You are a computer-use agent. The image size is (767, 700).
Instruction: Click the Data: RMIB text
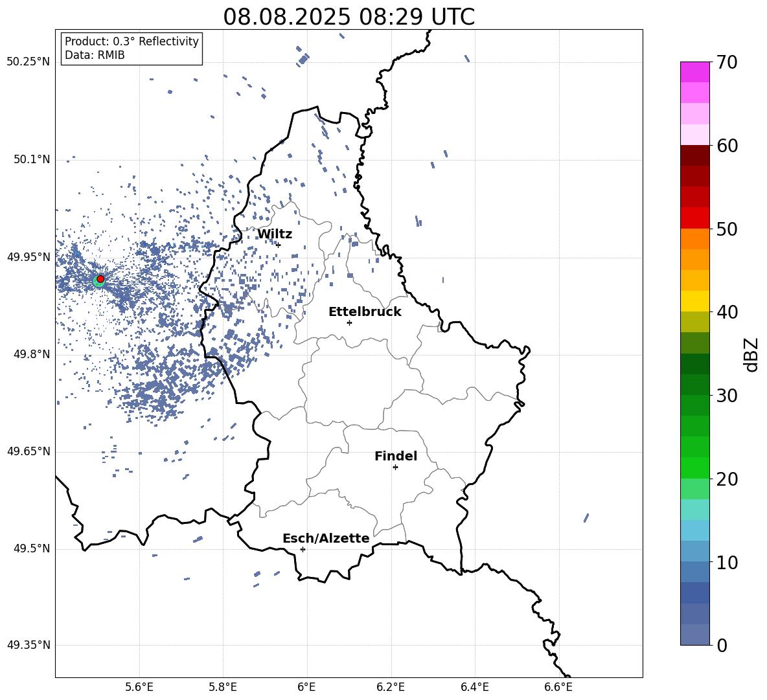pos(95,55)
